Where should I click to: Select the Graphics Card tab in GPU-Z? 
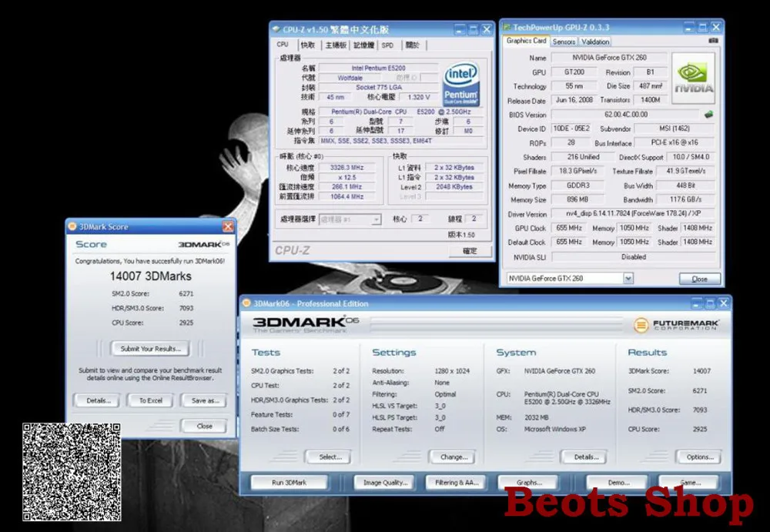(x=526, y=41)
